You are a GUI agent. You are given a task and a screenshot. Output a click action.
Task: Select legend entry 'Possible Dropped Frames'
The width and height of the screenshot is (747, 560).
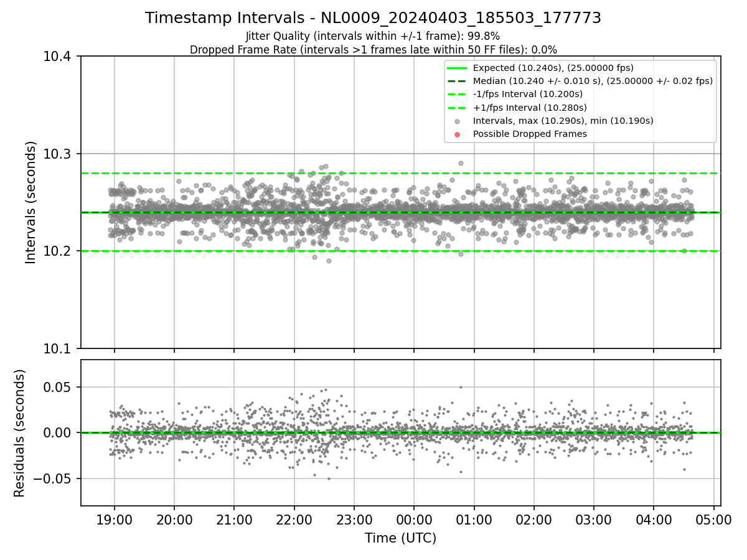530,134
